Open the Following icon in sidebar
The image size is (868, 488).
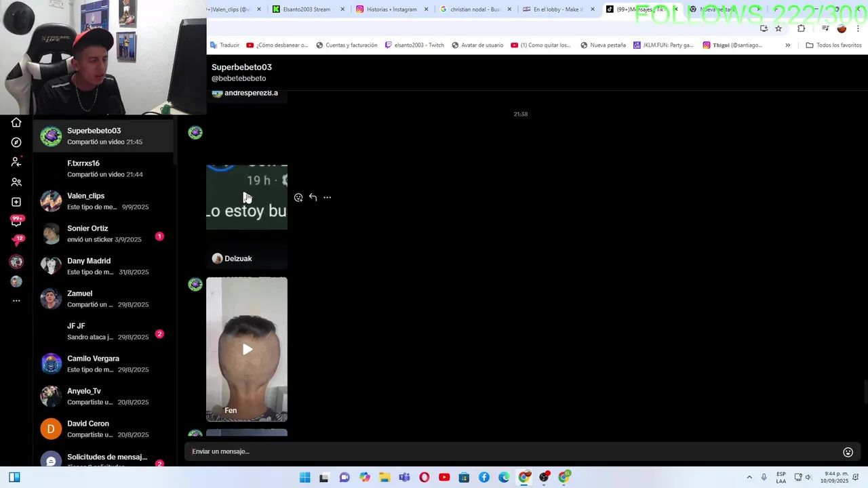(16, 162)
